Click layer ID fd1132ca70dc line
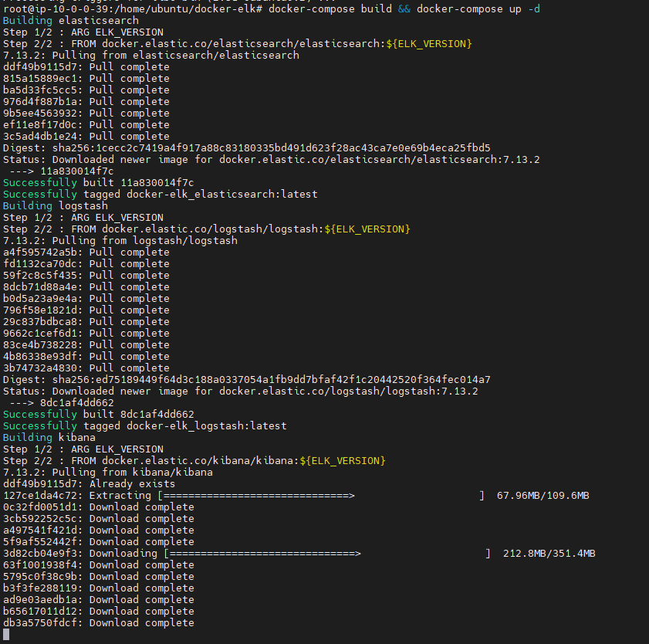Screen dimensions: 649x644 (x=86, y=264)
